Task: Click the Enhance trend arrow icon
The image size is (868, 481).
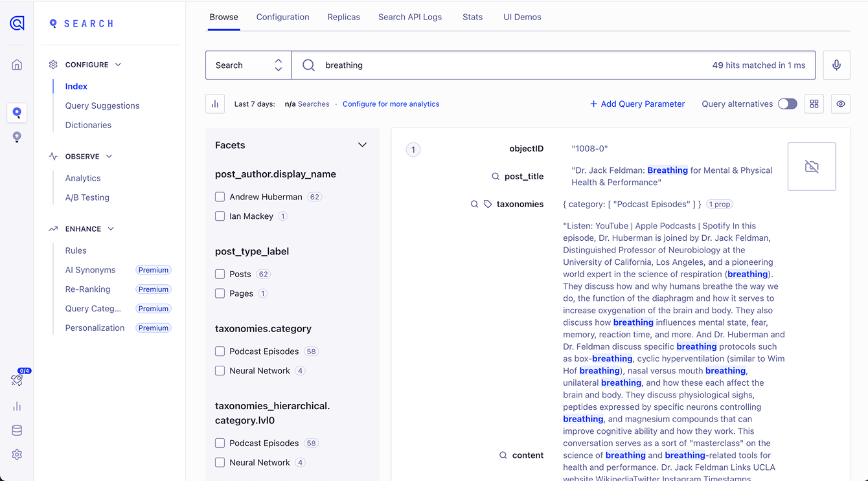Action: pos(53,229)
